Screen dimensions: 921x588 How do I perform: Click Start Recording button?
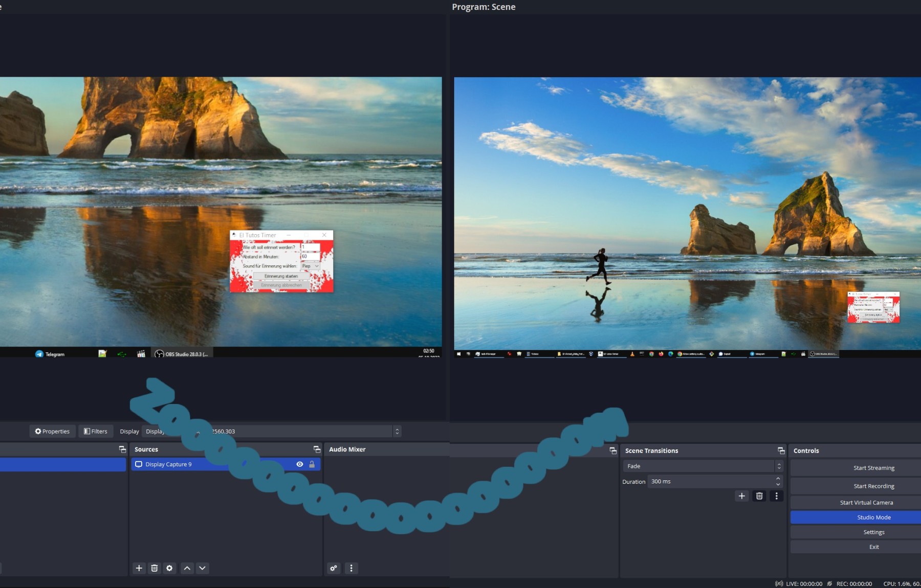(873, 486)
